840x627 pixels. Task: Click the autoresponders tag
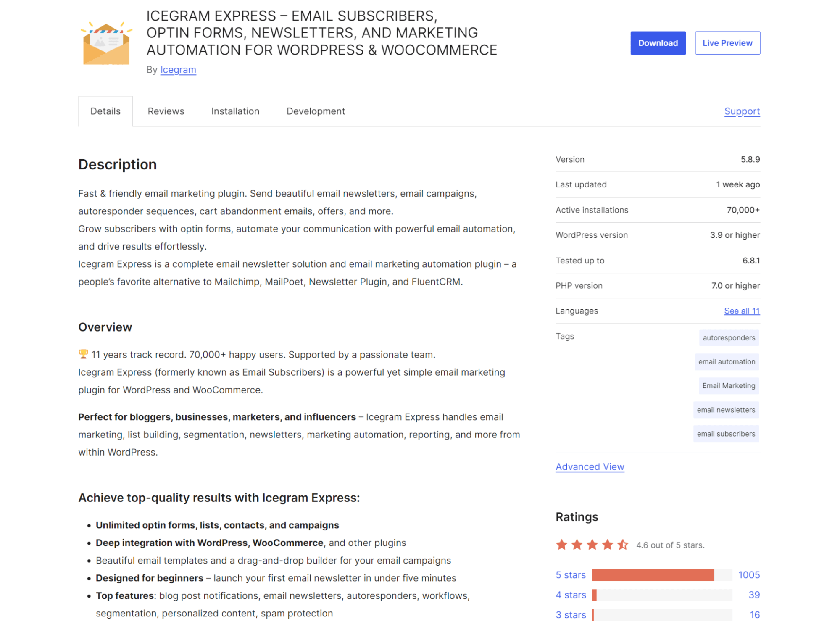click(729, 338)
